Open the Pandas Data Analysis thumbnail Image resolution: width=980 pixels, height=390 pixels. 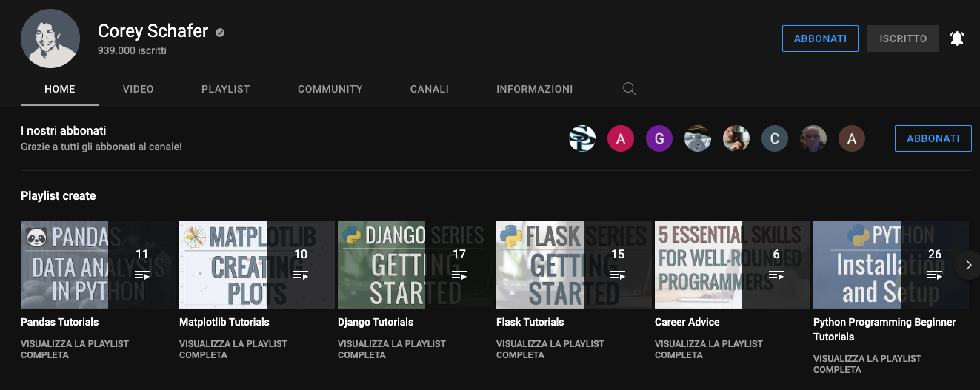point(99,264)
